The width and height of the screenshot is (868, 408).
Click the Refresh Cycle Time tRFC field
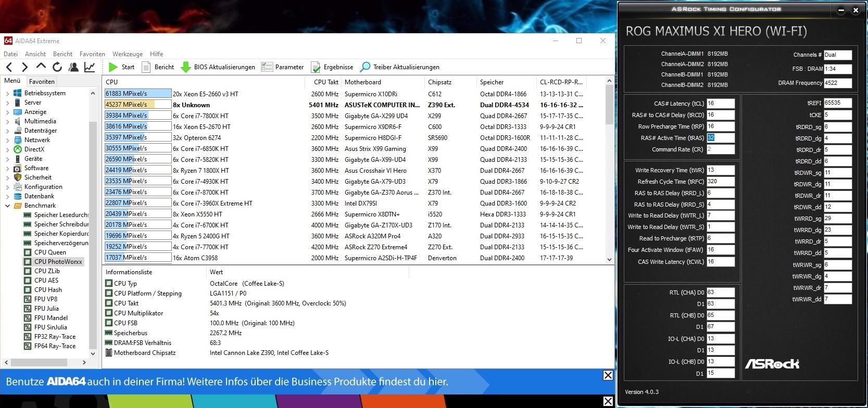pos(721,182)
